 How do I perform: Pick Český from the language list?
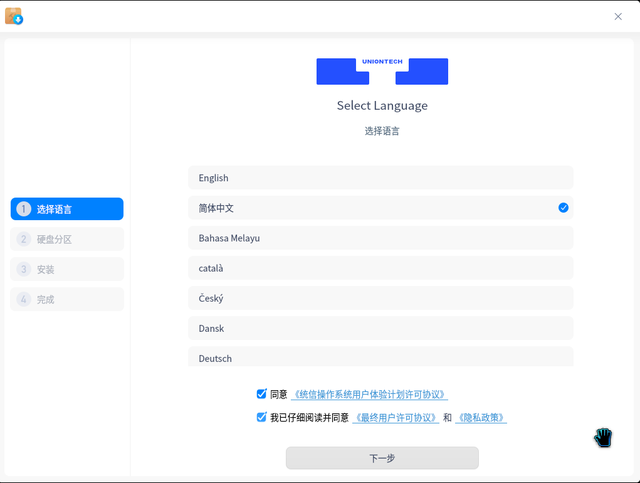[380, 298]
